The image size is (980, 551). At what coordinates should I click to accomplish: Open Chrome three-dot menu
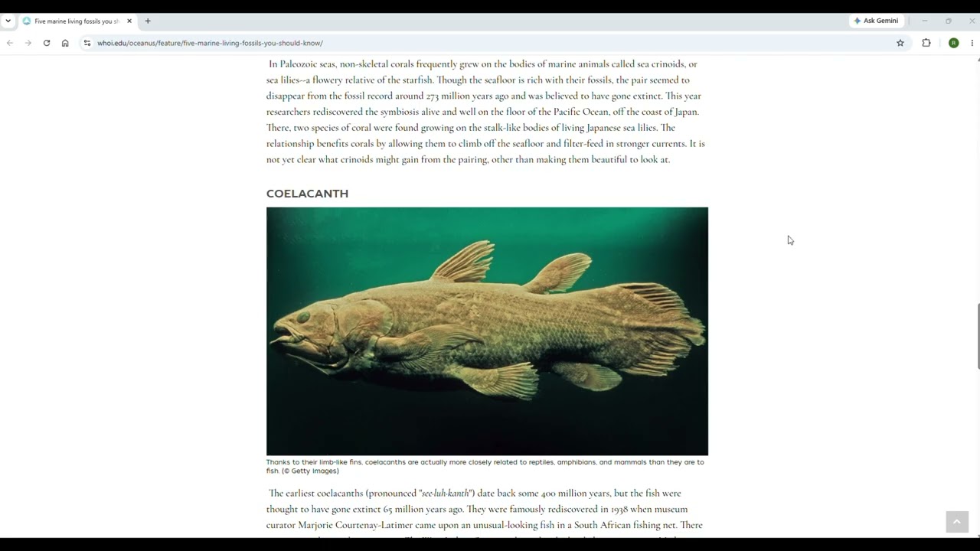click(972, 43)
